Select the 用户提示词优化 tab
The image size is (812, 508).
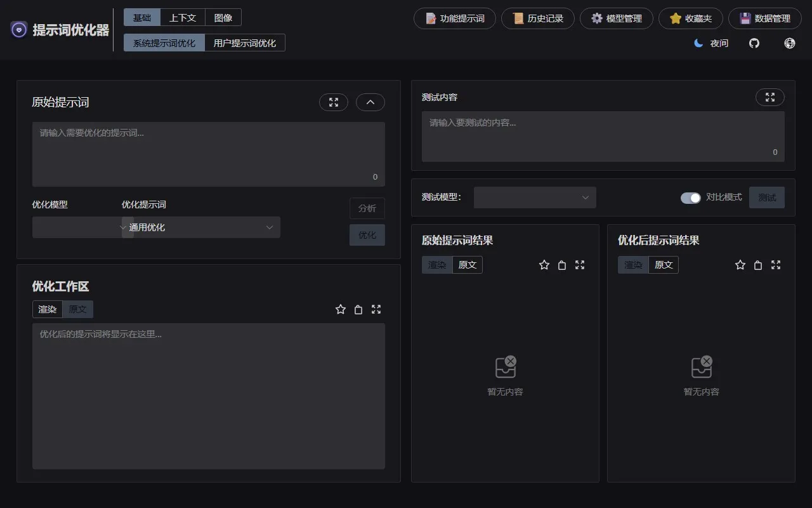click(245, 43)
